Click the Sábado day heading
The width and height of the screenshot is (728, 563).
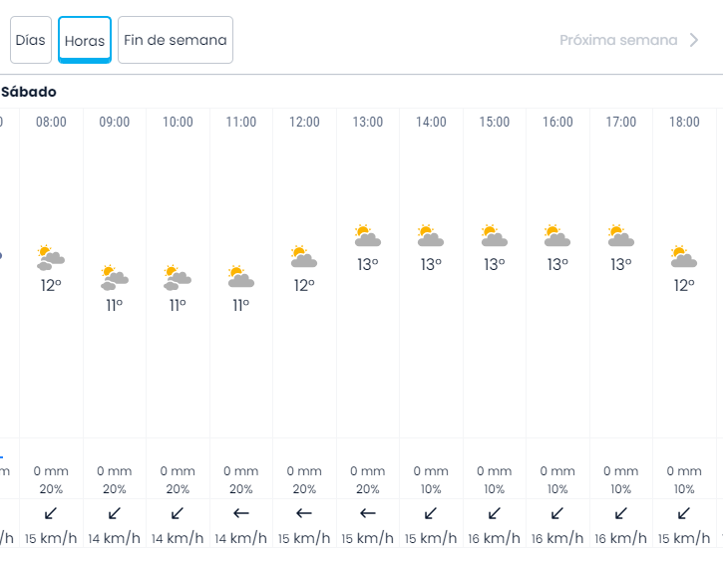click(29, 92)
